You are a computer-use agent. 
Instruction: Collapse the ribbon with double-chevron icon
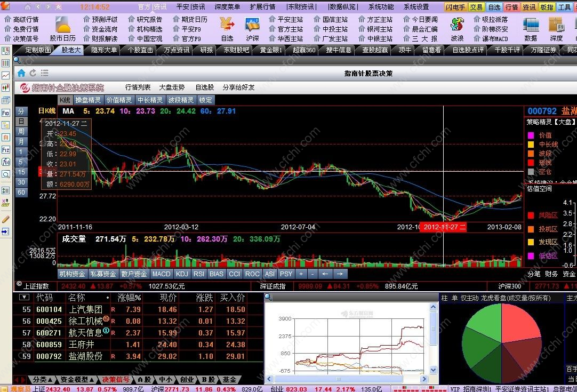(x=59, y=6)
